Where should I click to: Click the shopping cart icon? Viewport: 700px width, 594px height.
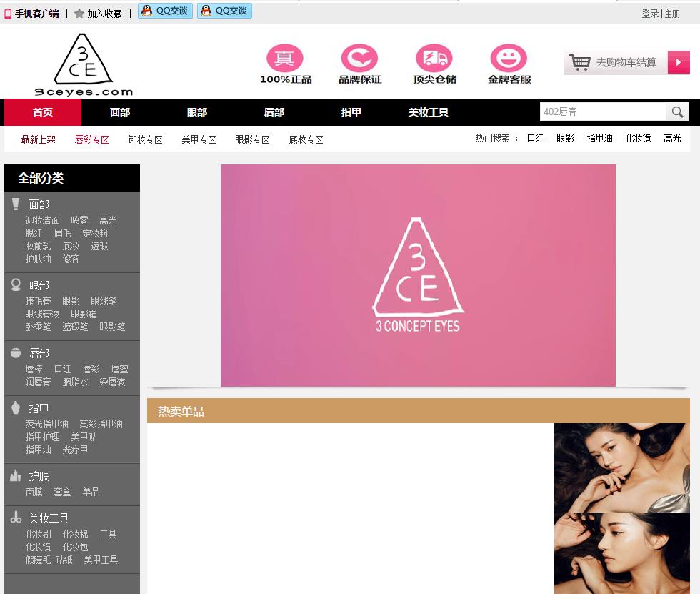coord(580,62)
